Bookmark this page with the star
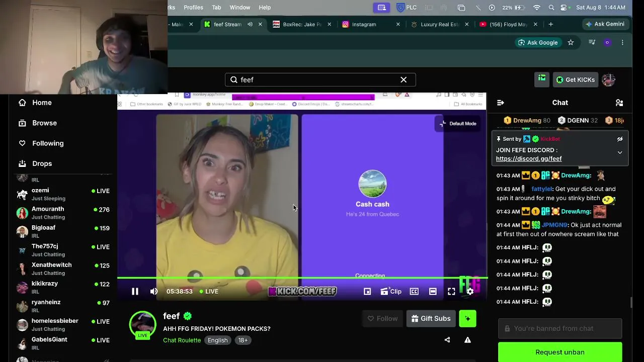This screenshot has height=362, width=644. (x=571, y=43)
